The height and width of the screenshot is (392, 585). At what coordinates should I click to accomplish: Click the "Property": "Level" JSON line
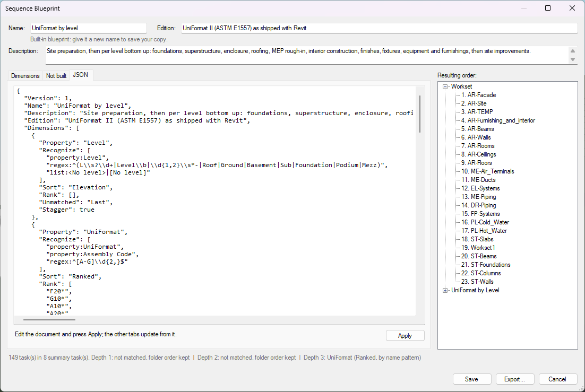[x=76, y=143]
